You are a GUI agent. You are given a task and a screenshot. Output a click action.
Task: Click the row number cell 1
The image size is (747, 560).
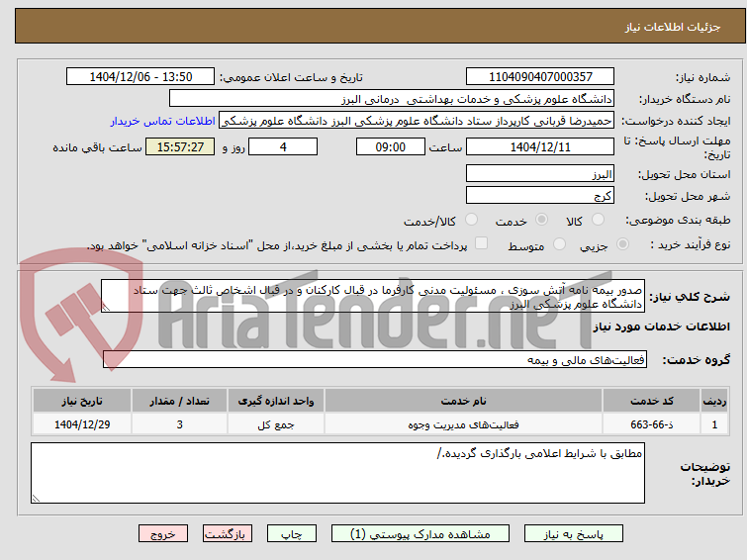714,424
